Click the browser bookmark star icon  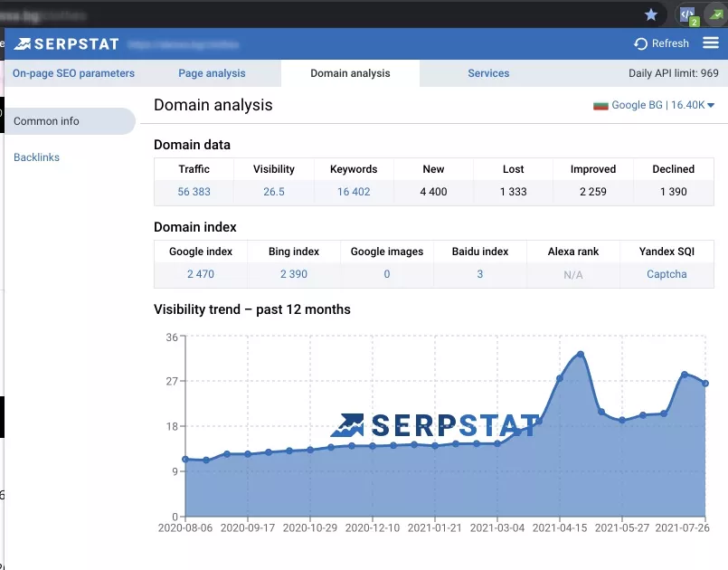click(651, 14)
